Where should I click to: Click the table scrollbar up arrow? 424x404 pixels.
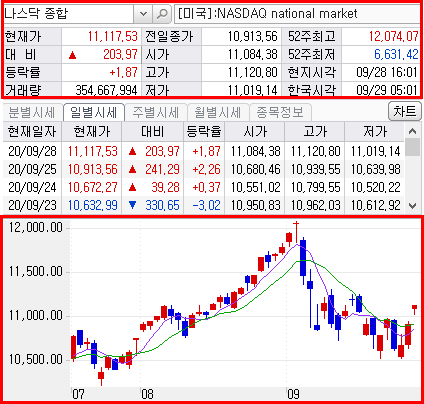(x=413, y=131)
